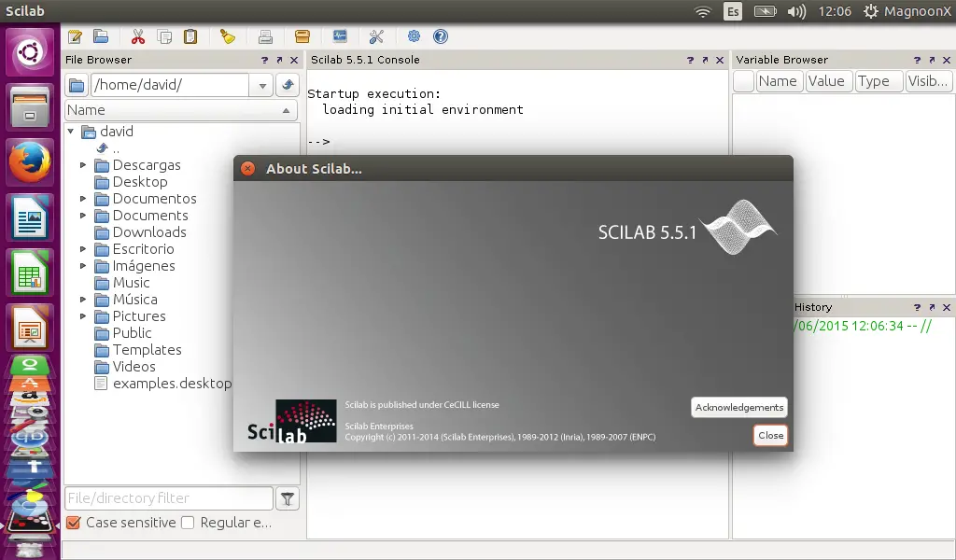Go to parent directory arrow button
The width and height of the screenshot is (956, 560).
click(x=288, y=85)
